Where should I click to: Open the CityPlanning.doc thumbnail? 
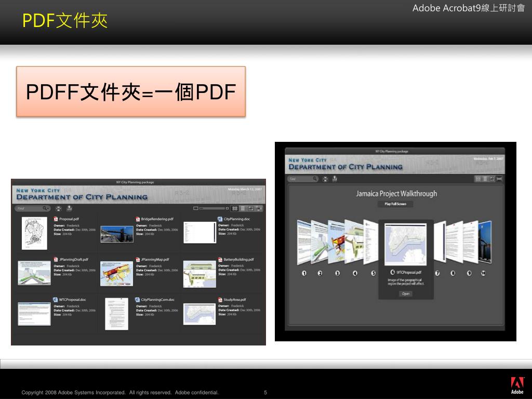click(199, 232)
